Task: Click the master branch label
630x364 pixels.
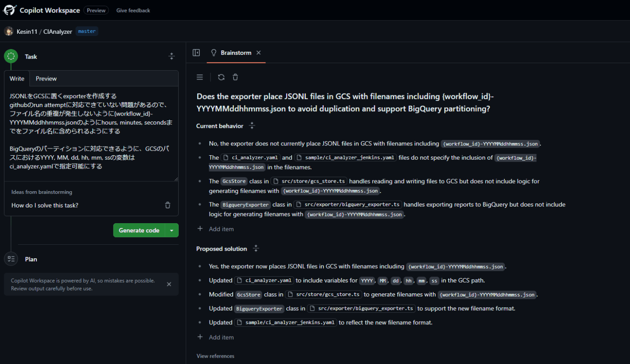Action: tap(87, 31)
